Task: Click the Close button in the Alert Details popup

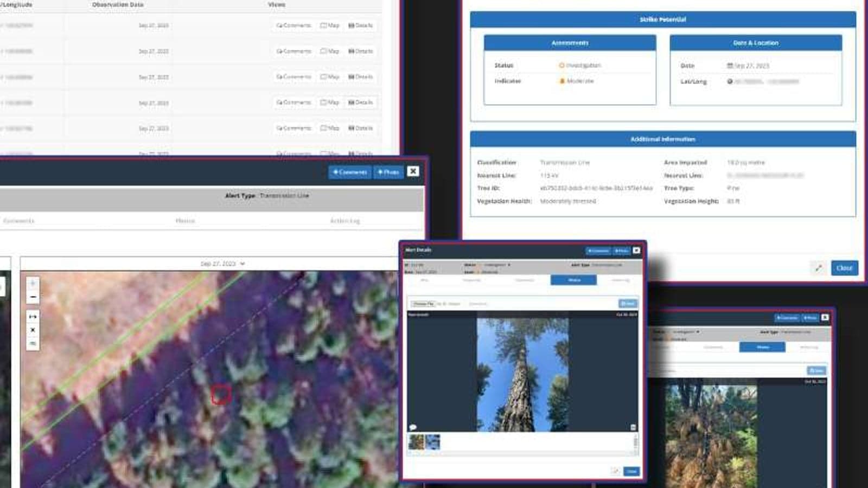Action: click(x=631, y=472)
